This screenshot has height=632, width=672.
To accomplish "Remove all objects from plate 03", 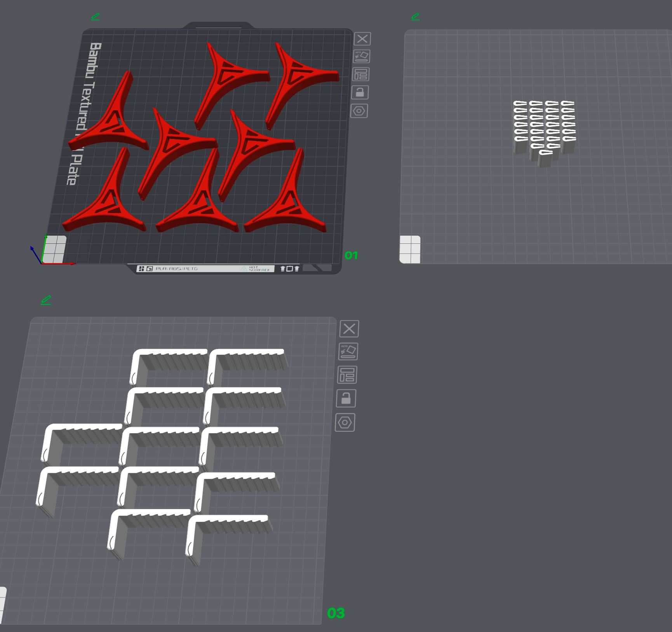I will coord(349,329).
